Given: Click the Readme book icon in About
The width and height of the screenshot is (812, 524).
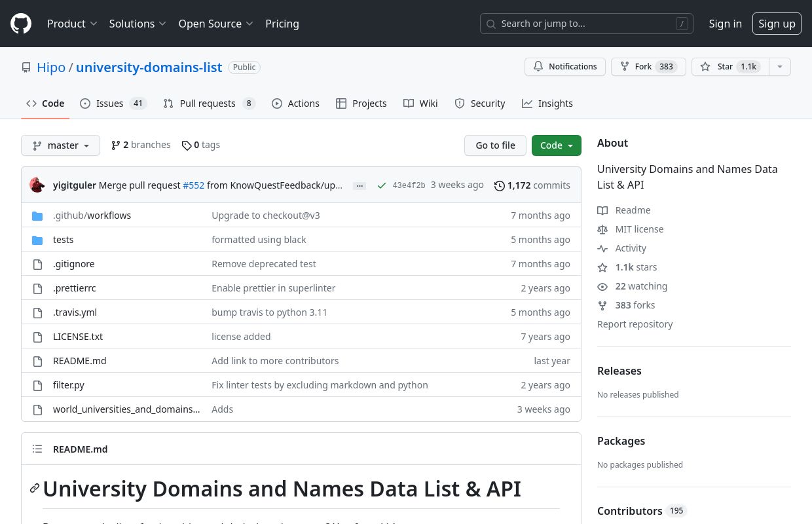Looking at the screenshot, I should coord(602,210).
